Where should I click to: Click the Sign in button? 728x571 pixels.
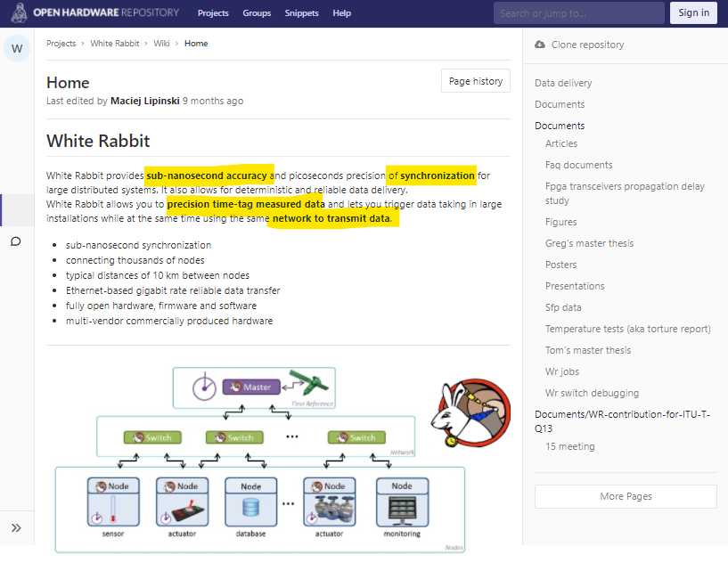tap(693, 13)
